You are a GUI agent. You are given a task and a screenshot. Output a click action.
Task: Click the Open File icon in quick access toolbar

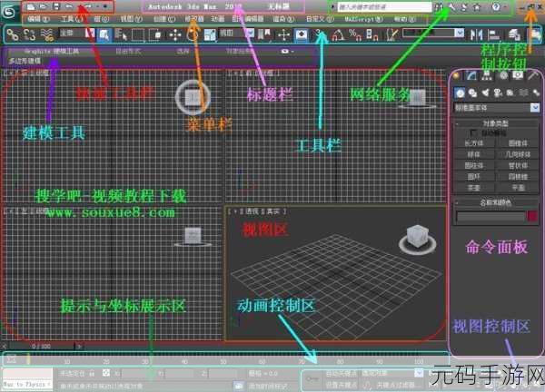43,6
